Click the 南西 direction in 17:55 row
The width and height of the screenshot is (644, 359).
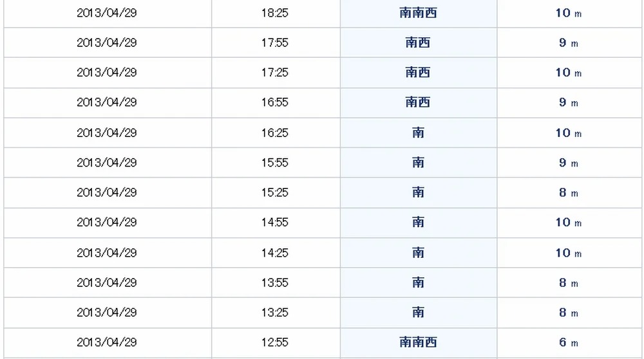[x=418, y=42]
